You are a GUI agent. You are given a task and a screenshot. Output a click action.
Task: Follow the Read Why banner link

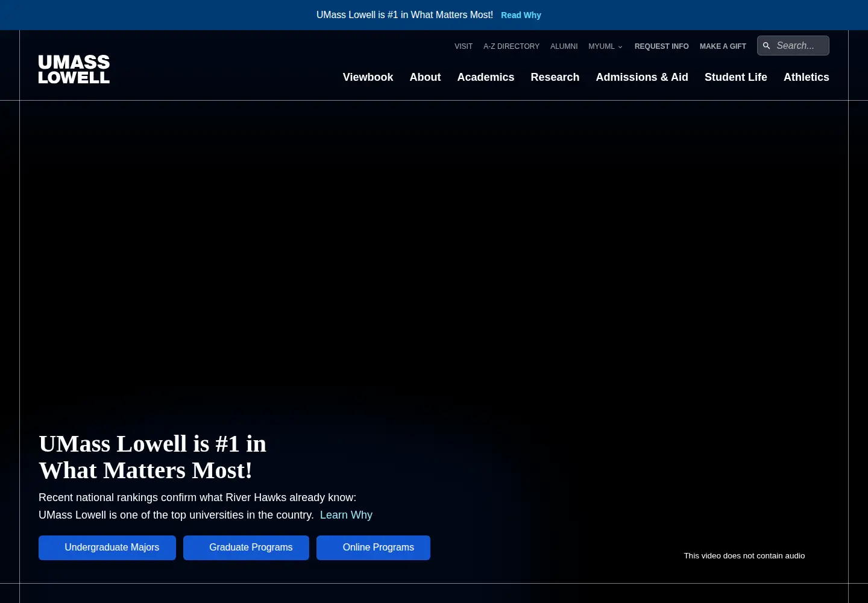point(521,15)
